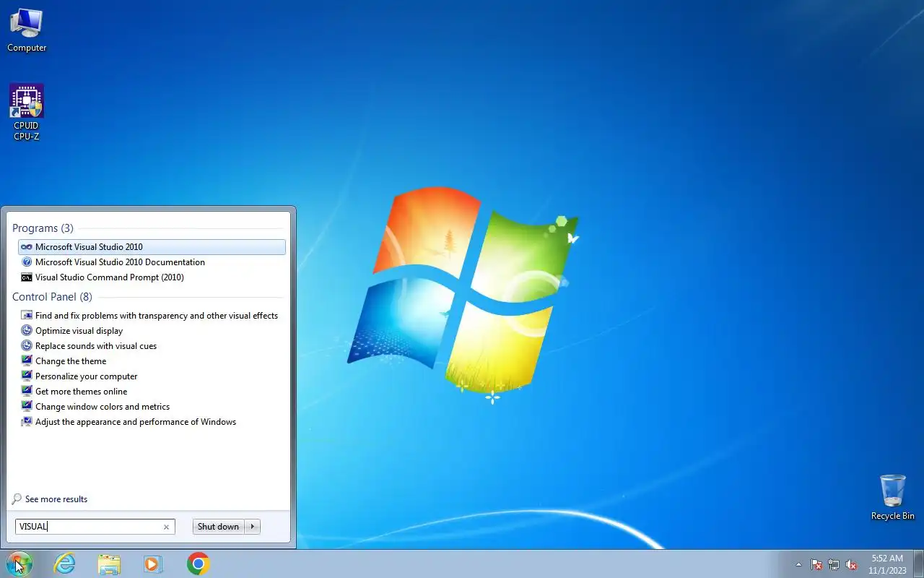Click the muted volume tray icon
The height and width of the screenshot is (578, 924).
[851, 564]
